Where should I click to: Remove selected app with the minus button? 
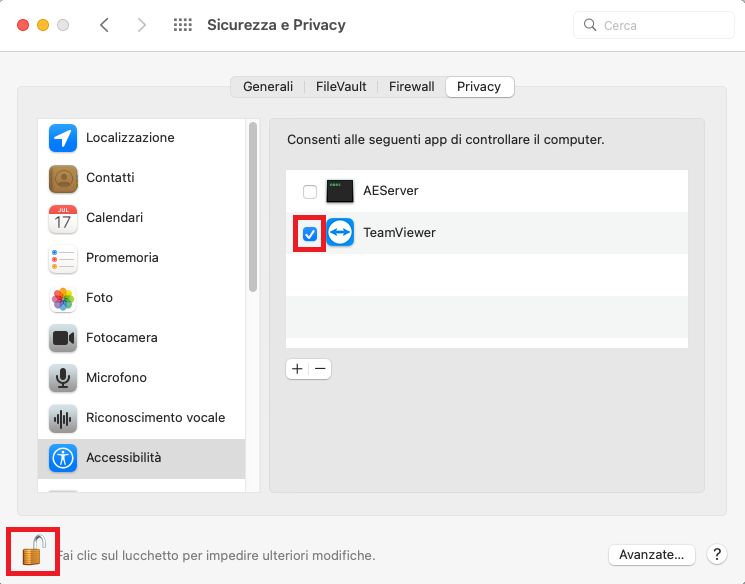[320, 369]
